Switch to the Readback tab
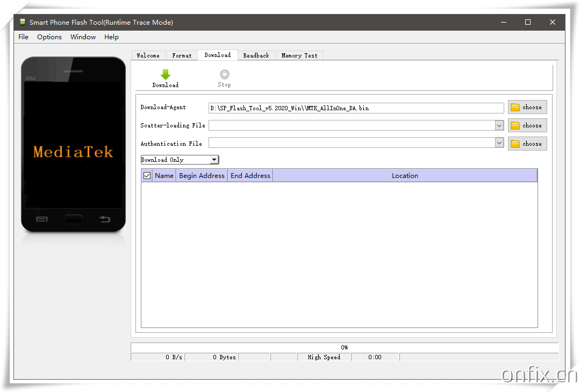Image resolution: width=580 pixels, height=392 pixels. (x=256, y=55)
